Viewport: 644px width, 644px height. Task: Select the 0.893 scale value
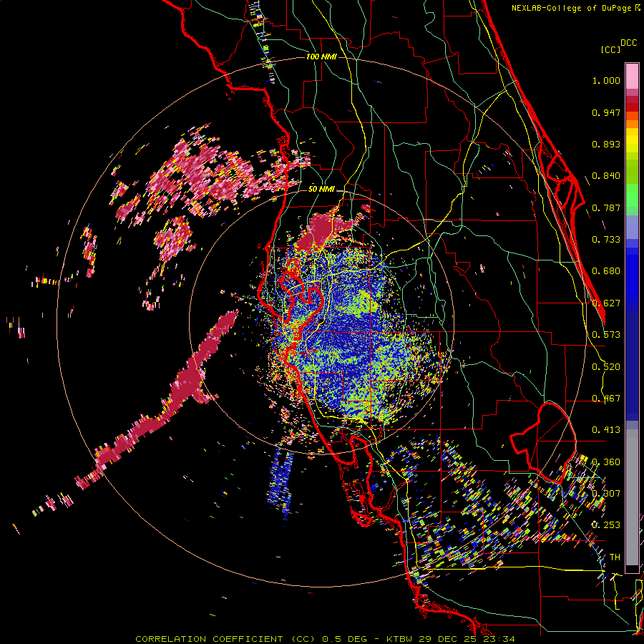(606, 144)
